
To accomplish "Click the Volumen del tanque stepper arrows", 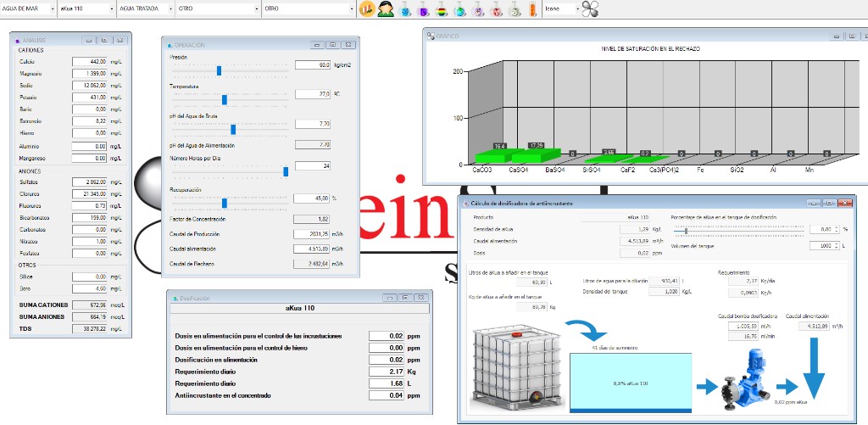I will (837, 245).
